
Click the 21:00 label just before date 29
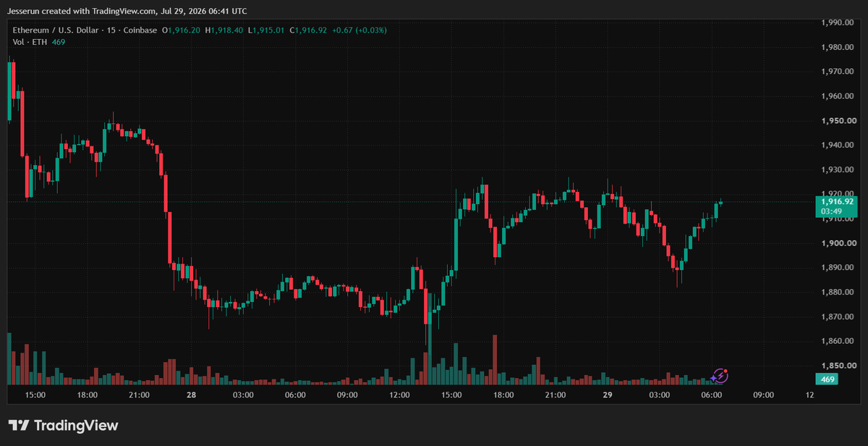point(556,395)
